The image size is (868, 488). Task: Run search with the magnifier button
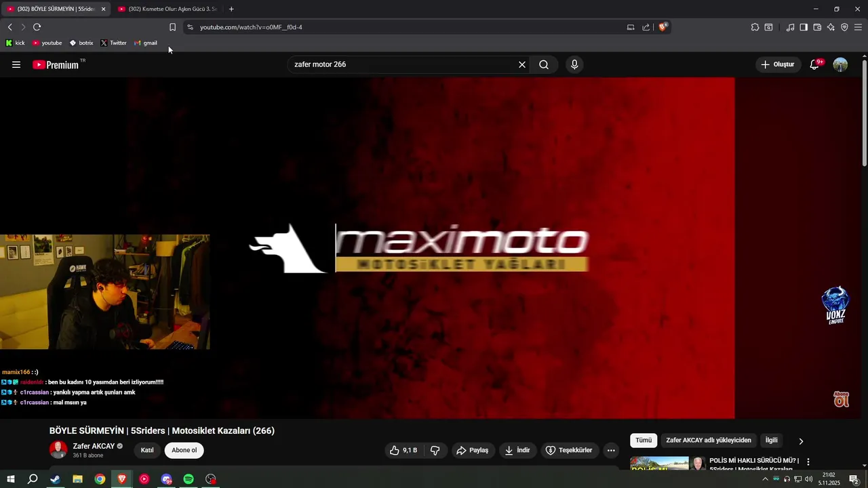coord(544,64)
